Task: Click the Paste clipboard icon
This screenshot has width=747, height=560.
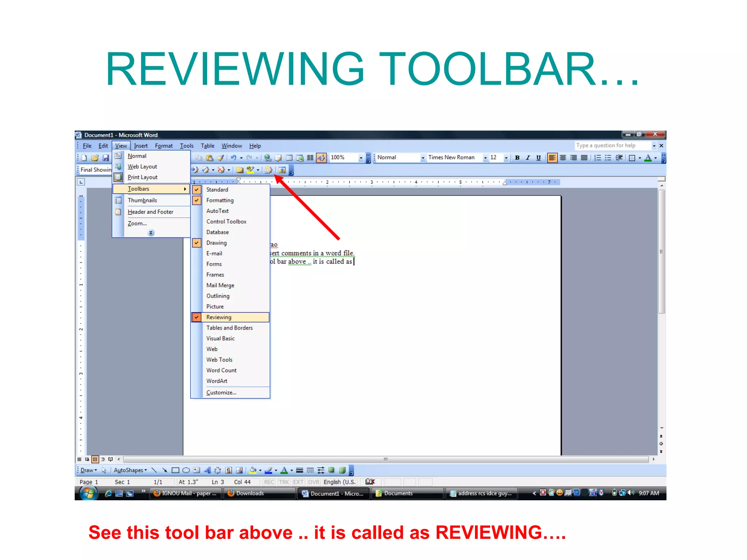Action: coord(209,158)
